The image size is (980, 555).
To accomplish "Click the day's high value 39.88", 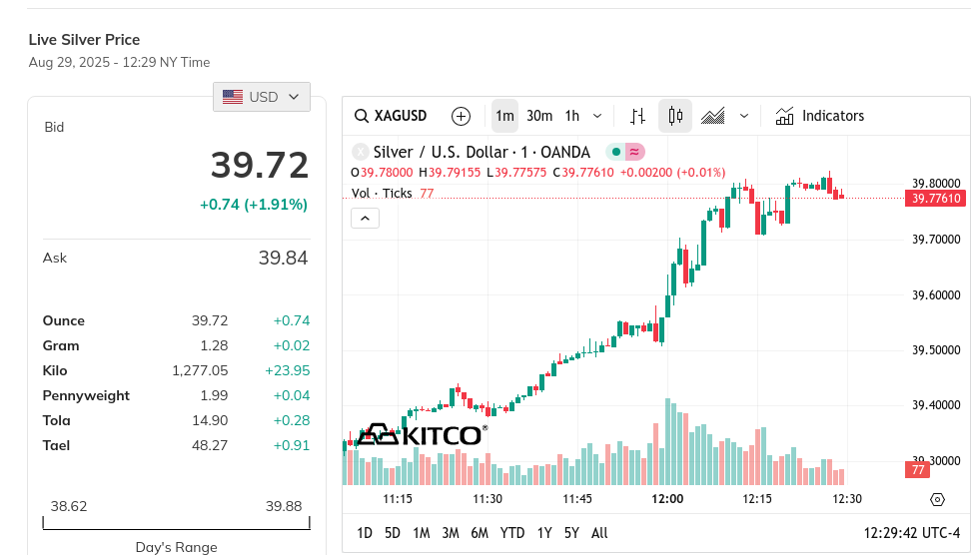I will tap(284, 506).
